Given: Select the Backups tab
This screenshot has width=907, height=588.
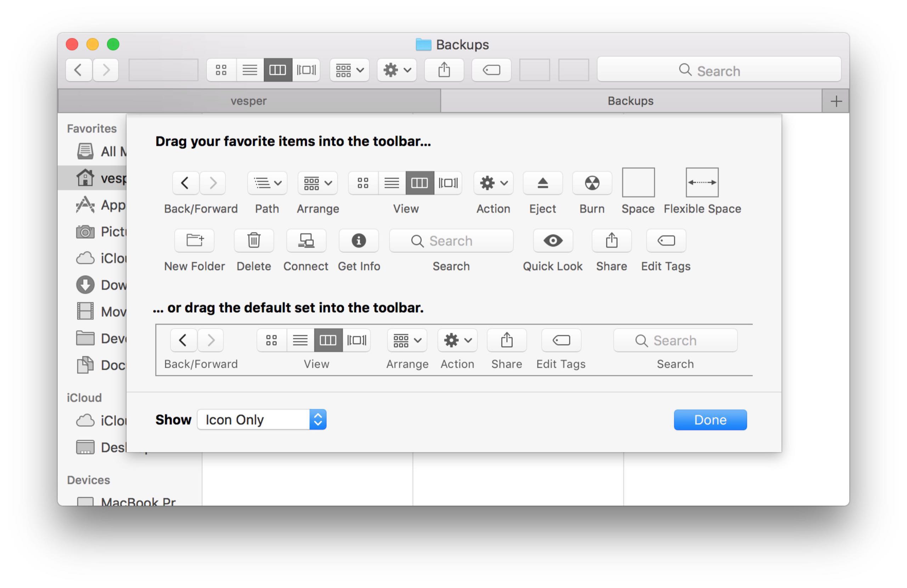Looking at the screenshot, I should click(x=630, y=101).
